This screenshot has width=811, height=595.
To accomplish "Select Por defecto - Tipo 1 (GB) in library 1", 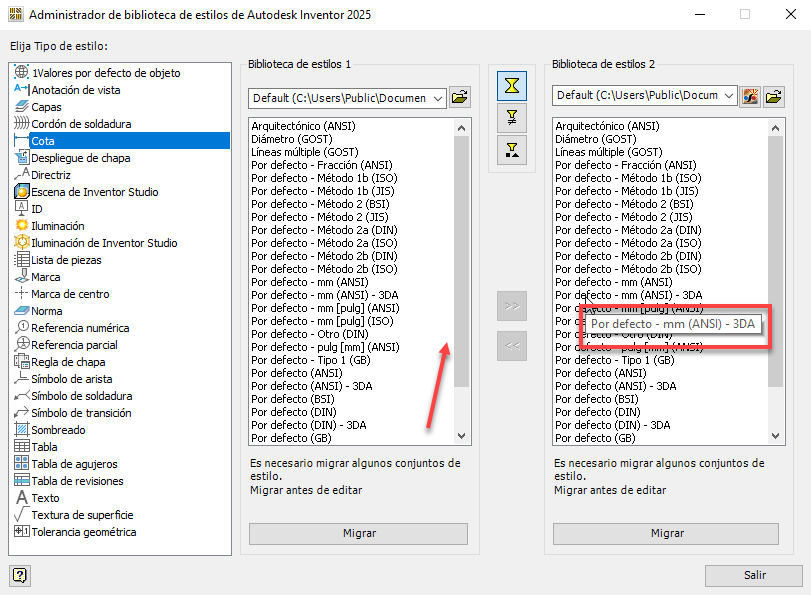I will [311, 360].
